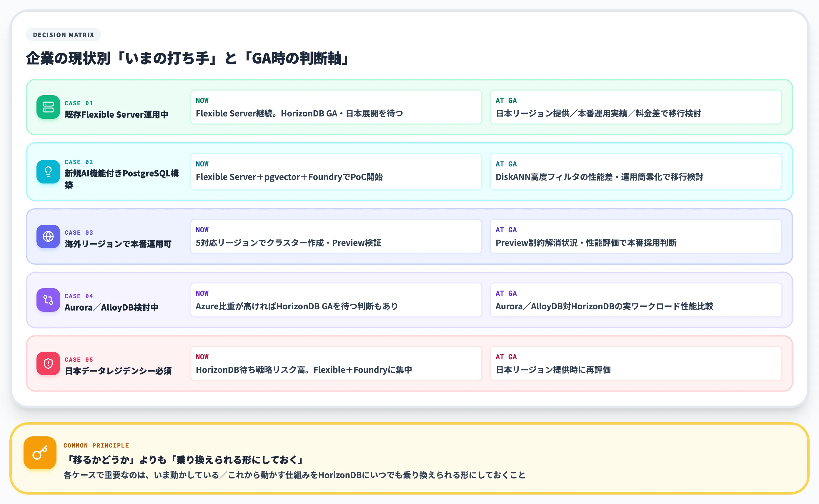Viewport: 819px width, 504px height.
Task: Click the title Aurora／AlloyDB検討中
Action: [111, 307]
